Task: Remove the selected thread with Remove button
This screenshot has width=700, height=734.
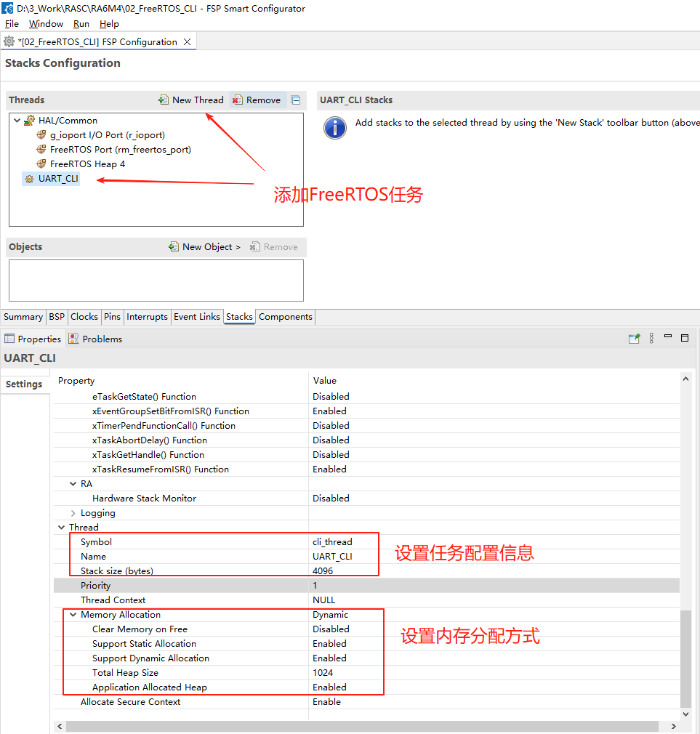Action: [257, 100]
